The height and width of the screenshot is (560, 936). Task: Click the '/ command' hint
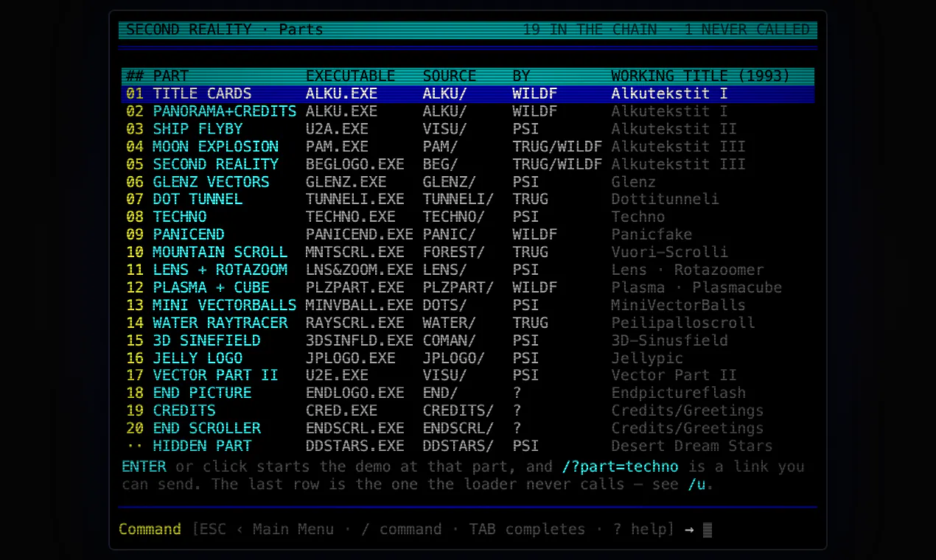tap(401, 529)
